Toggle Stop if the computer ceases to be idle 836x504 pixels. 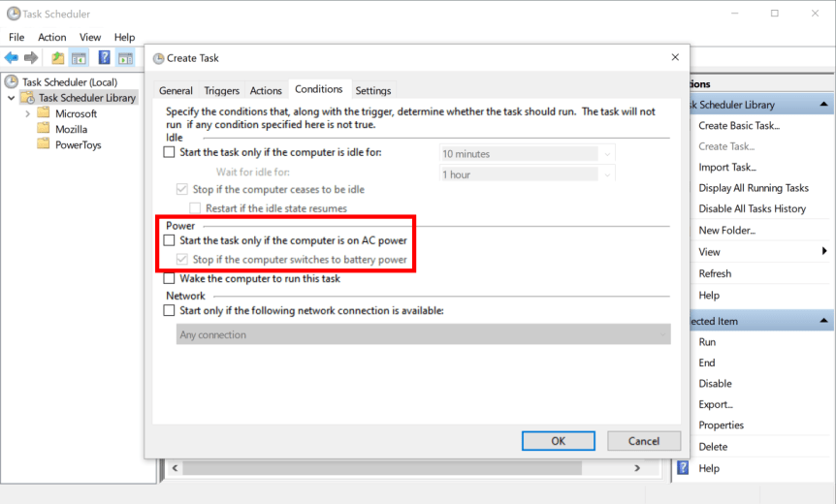tap(181, 189)
